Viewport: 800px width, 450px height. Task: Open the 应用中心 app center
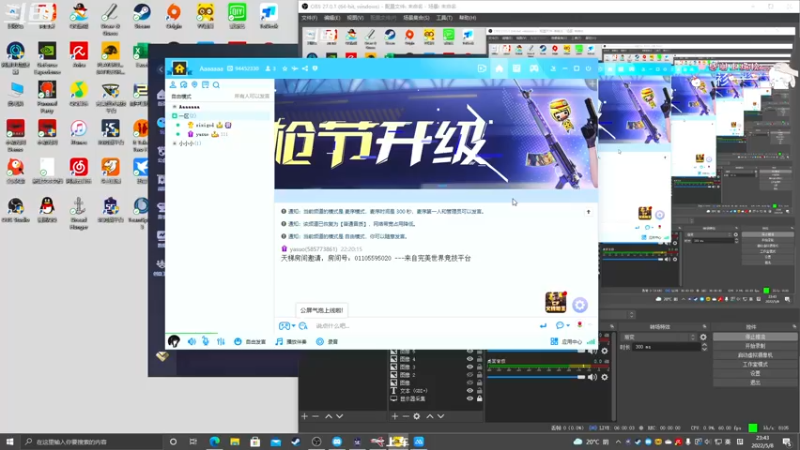coord(566,342)
